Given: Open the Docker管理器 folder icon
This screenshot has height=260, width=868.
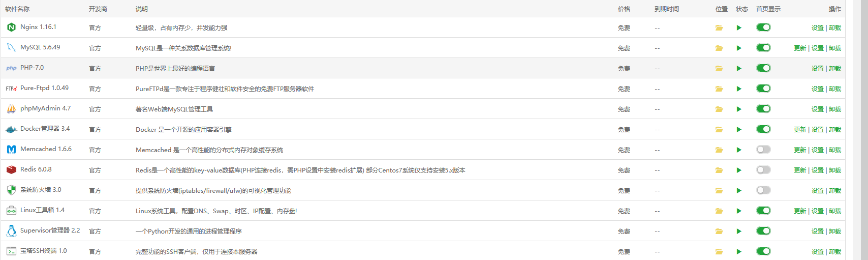Looking at the screenshot, I should point(719,129).
